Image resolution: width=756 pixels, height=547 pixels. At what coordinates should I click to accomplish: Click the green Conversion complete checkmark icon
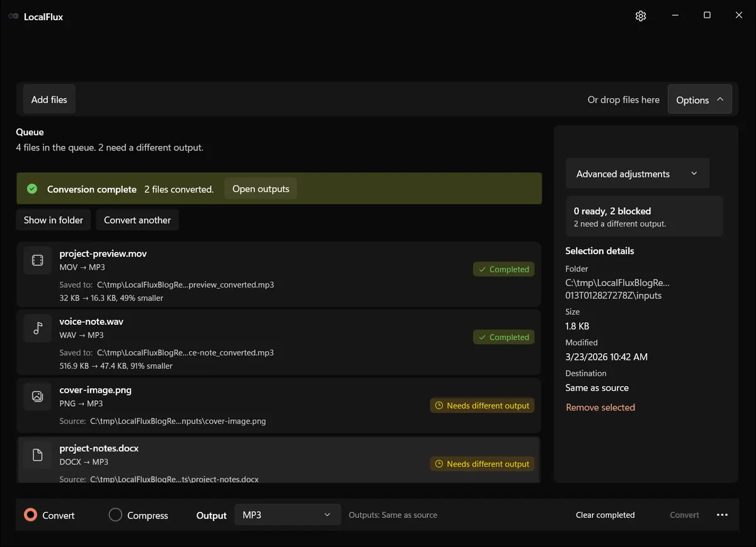click(x=32, y=189)
